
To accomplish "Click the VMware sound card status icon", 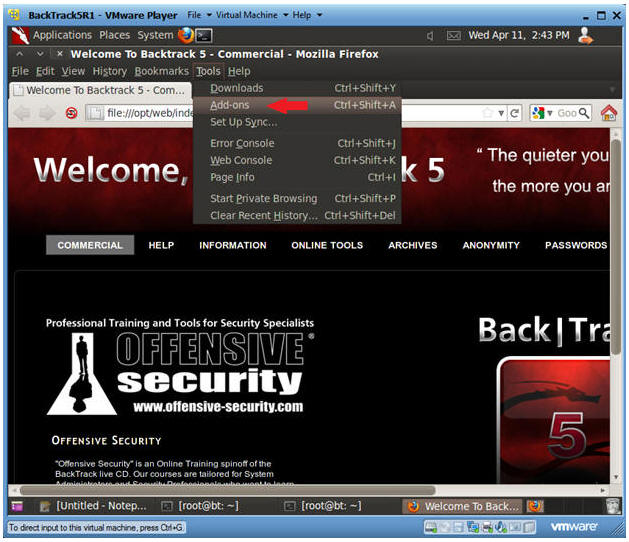I will coord(500,527).
